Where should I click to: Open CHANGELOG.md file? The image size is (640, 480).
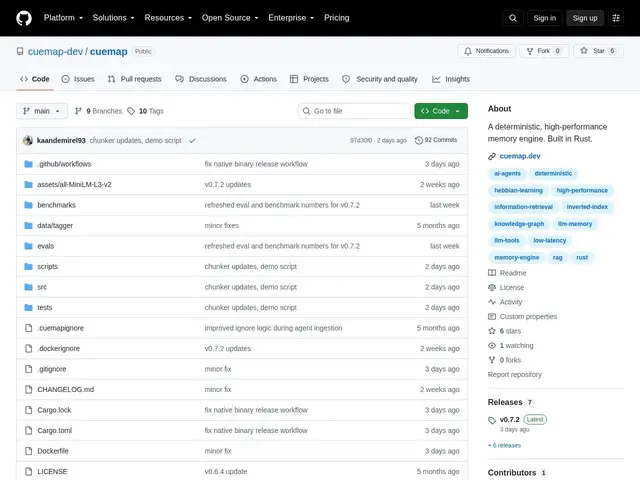65,389
